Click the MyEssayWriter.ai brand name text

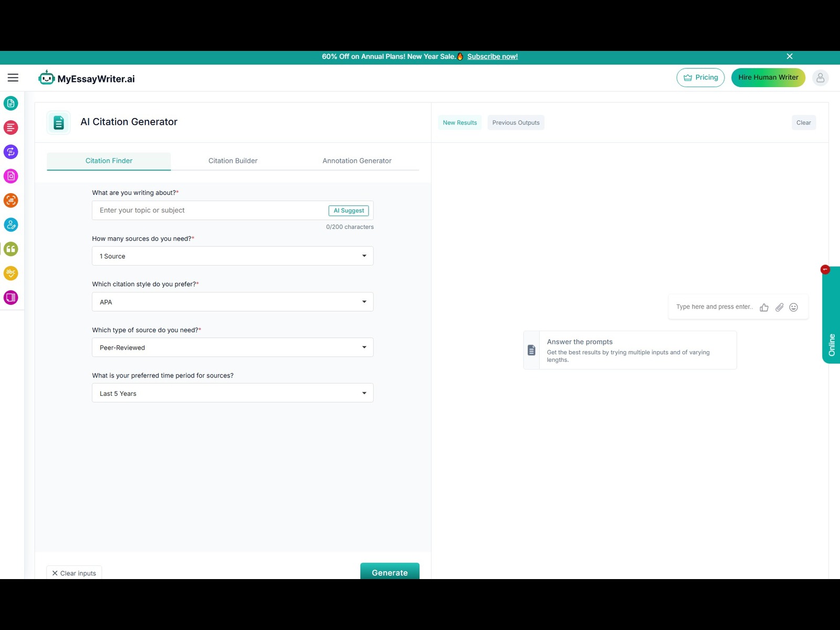tap(96, 79)
